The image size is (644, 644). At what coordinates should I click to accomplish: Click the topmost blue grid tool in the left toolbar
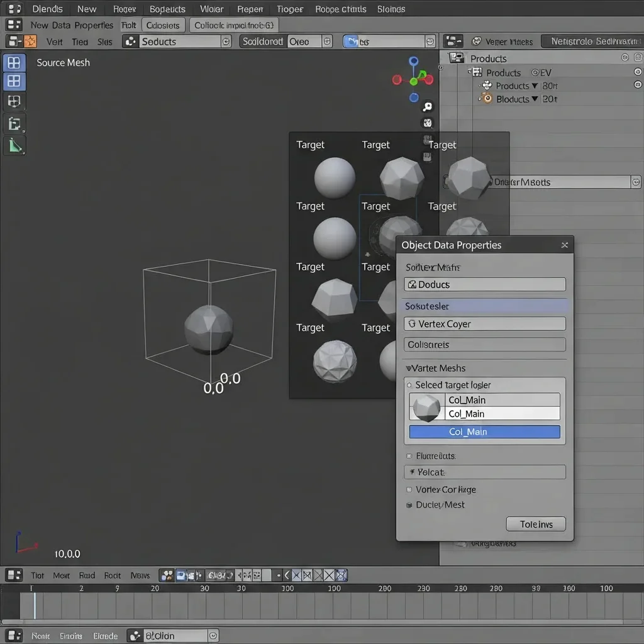[x=14, y=63]
